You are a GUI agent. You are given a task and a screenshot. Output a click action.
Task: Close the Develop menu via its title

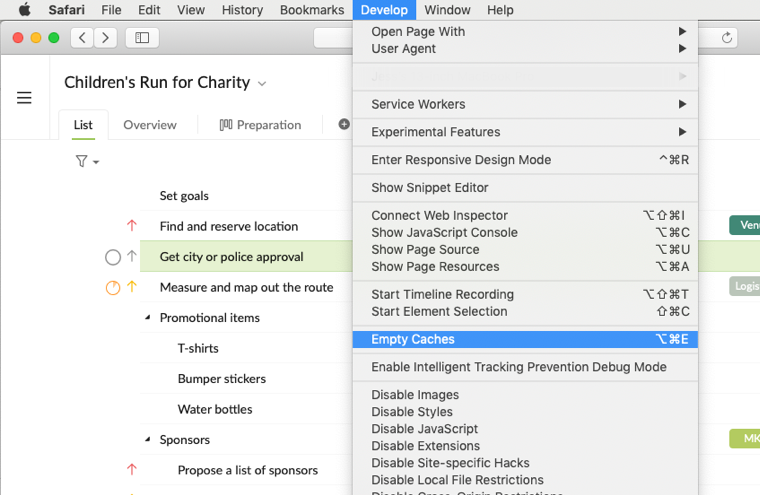click(x=384, y=10)
